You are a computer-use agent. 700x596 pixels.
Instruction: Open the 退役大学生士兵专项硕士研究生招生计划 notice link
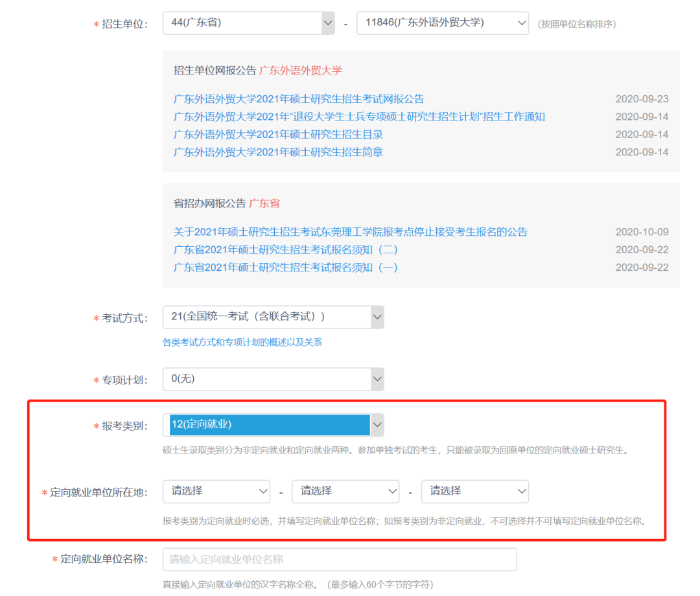(x=359, y=117)
